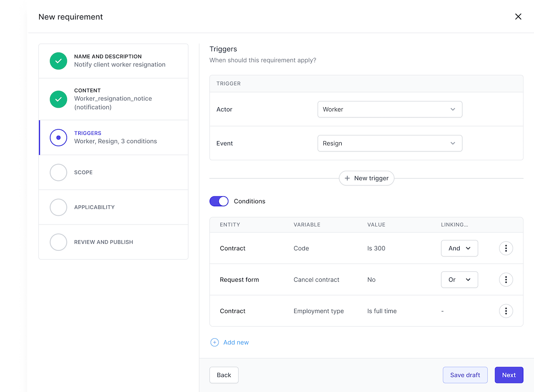
Task: Open the And linking dropdown
Action: [x=459, y=248]
